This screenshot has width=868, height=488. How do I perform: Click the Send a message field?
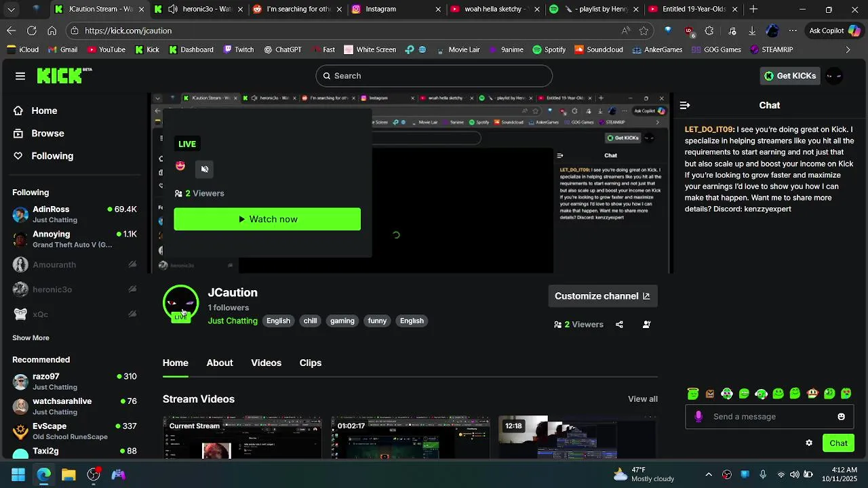pos(770,417)
